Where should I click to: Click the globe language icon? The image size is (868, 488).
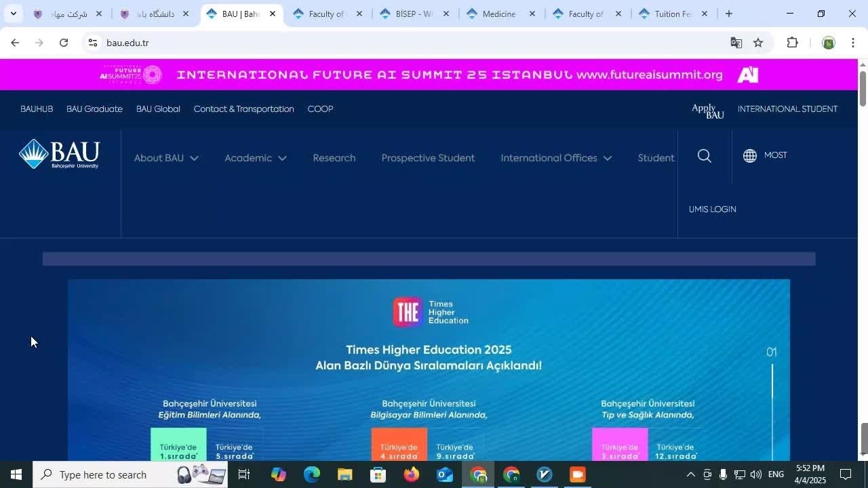[x=749, y=156]
